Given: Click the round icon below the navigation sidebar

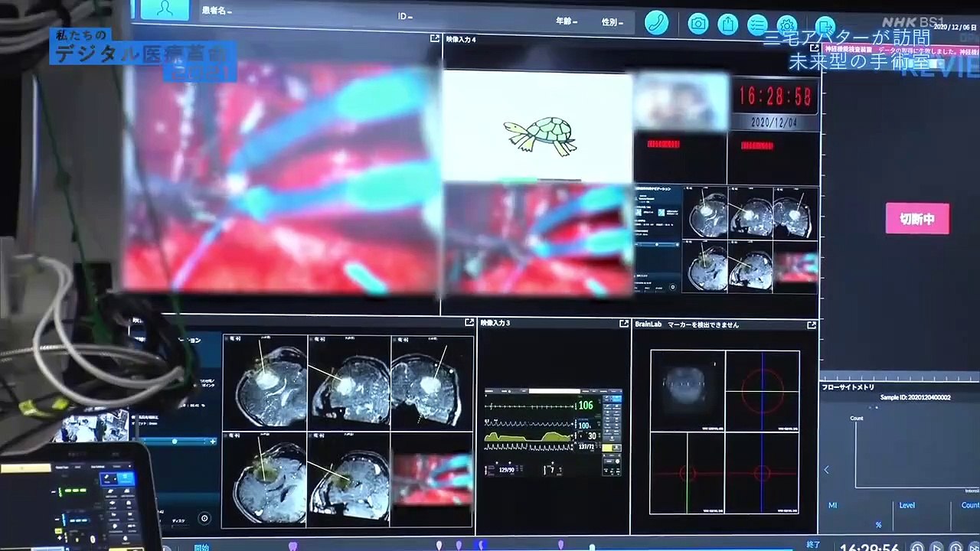Looking at the screenshot, I should [204, 518].
